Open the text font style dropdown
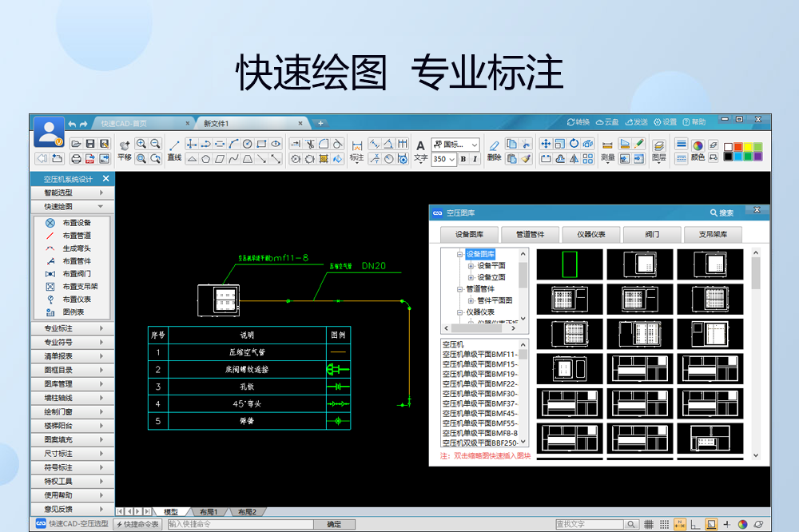 click(x=475, y=145)
